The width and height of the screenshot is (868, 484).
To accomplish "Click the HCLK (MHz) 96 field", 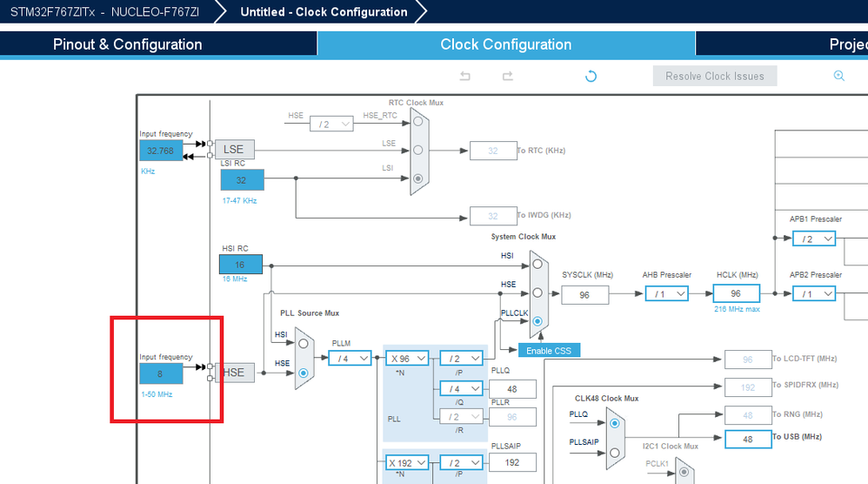I will 737,293.
